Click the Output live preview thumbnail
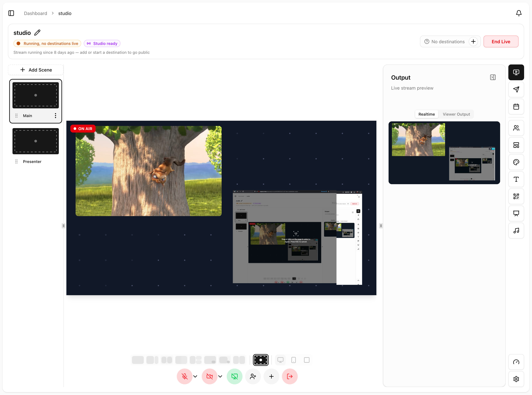This screenshot has width=532, height=395. pos(444,153)
